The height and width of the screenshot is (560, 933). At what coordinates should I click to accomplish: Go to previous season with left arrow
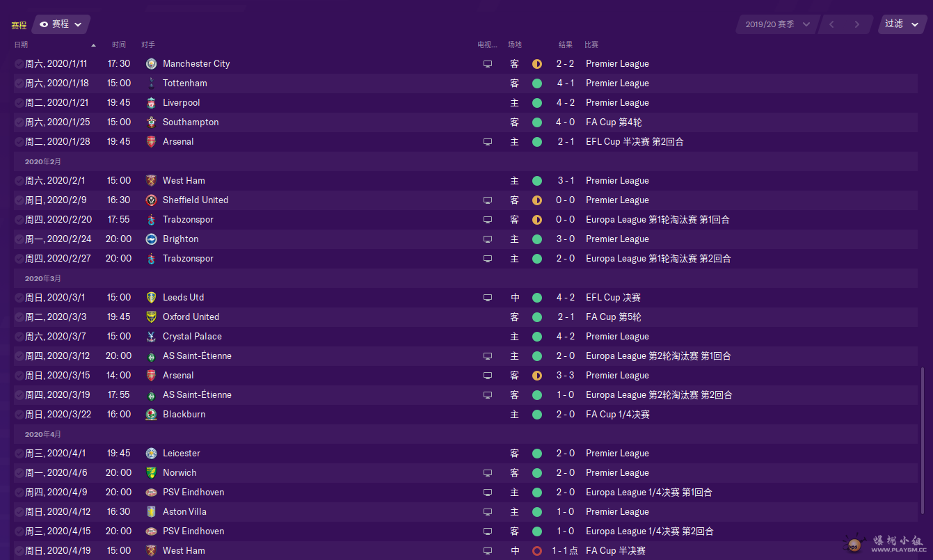pos(831,24)
